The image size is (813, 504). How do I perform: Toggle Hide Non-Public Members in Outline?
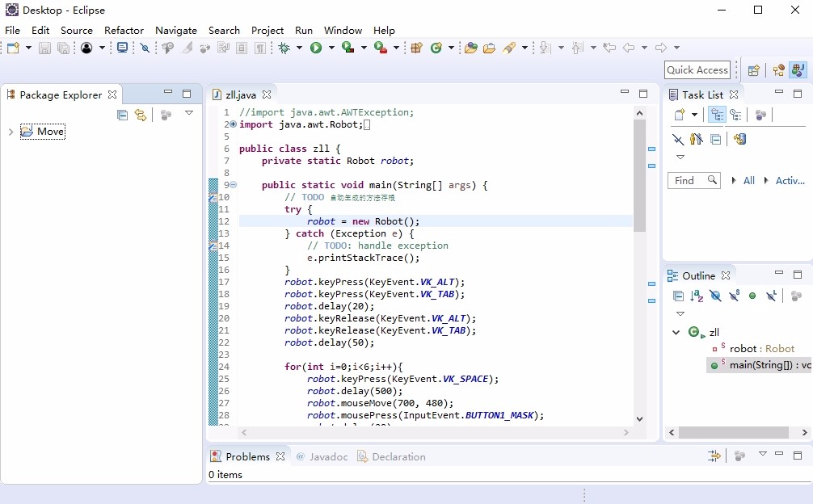click(752, 296)
